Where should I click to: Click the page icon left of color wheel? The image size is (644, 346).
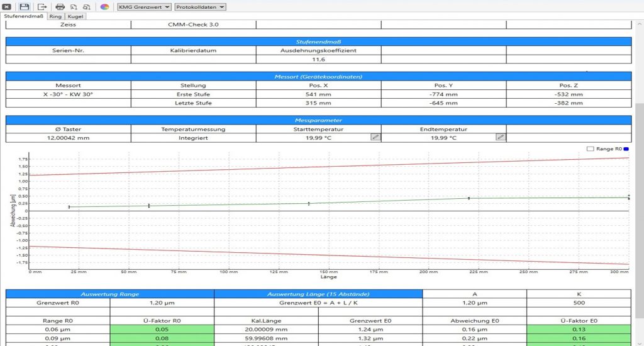tap(86, 6)
